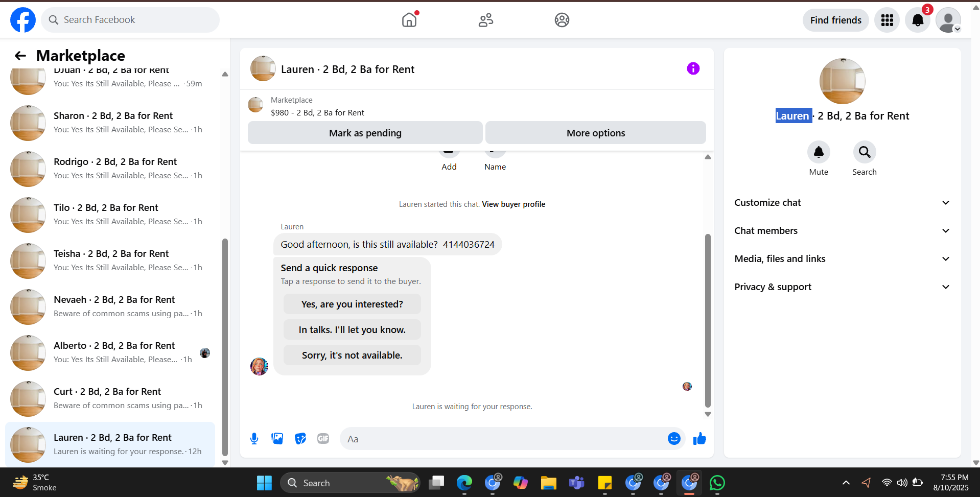Open Sticky Notes from the taskbar
The width and height of the screenshot is (980, 497).
click(605, 483)
